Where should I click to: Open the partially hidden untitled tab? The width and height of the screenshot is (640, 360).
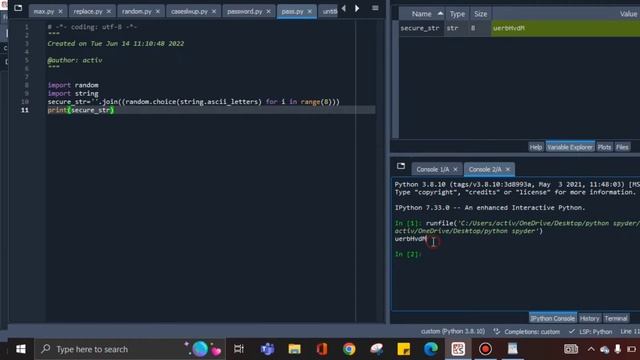329,11
